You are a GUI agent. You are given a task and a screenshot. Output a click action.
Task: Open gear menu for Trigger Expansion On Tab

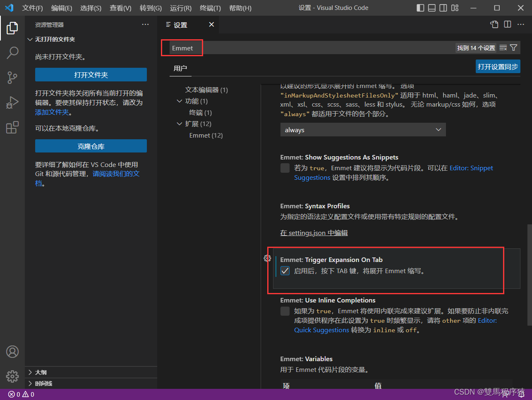[x=268, y=258]
